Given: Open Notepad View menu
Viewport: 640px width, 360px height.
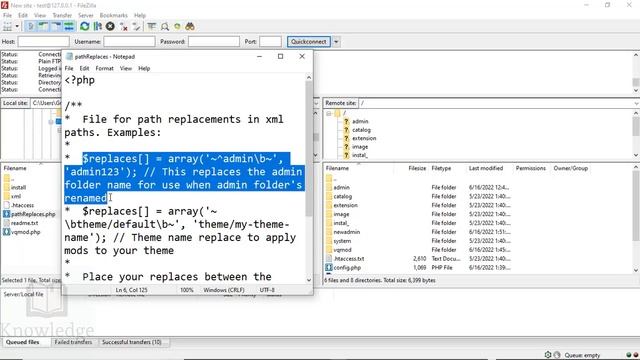Looking at the screenshot, I should [126, 68].
